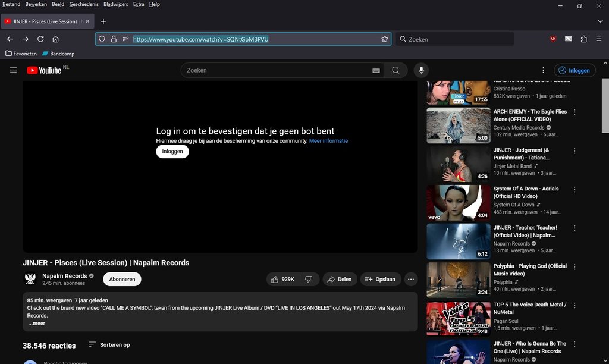The width and height of the screenshot is (609, 364).
Task: Open JINJER Who Is Gonna Be The One title
Action: pos(530,347)
